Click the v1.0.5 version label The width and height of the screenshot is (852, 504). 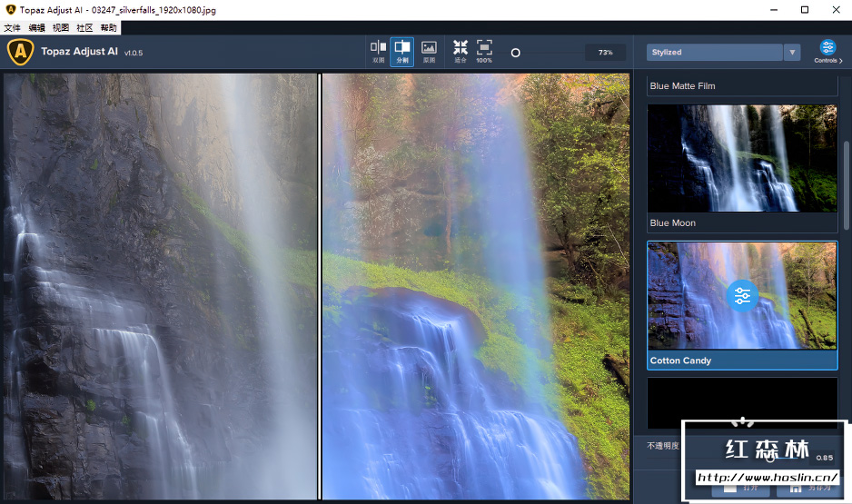tap(134, 54)
